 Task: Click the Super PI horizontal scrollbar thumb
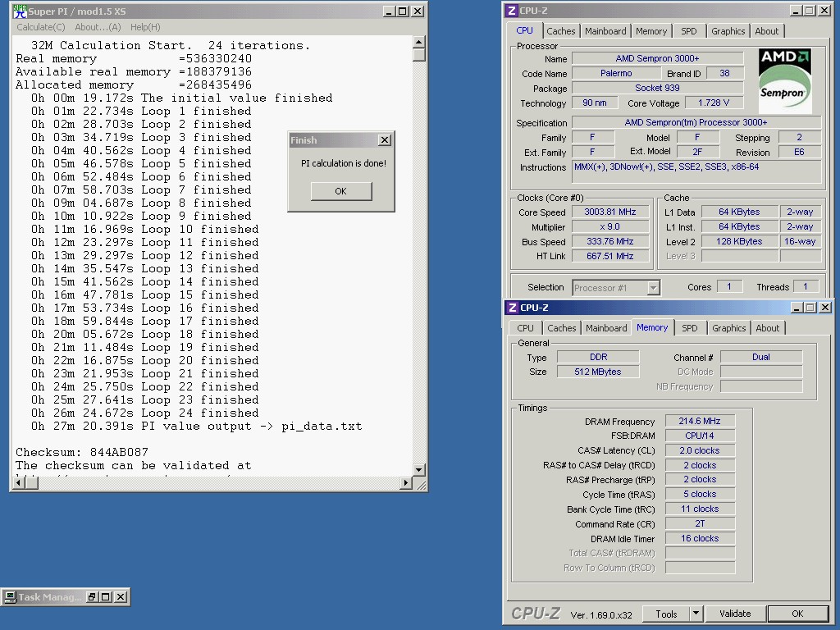pos(32,482)
